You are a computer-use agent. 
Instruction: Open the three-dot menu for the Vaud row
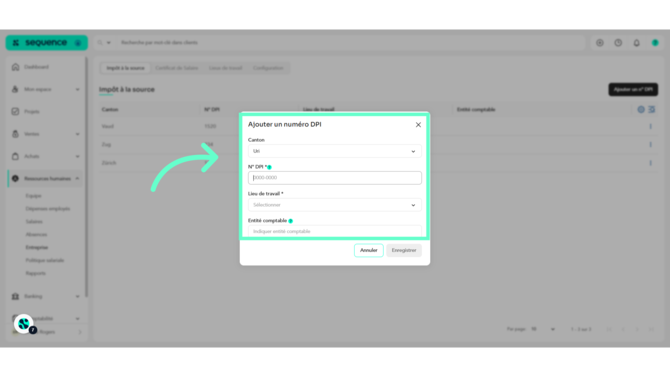coord(651,127)
